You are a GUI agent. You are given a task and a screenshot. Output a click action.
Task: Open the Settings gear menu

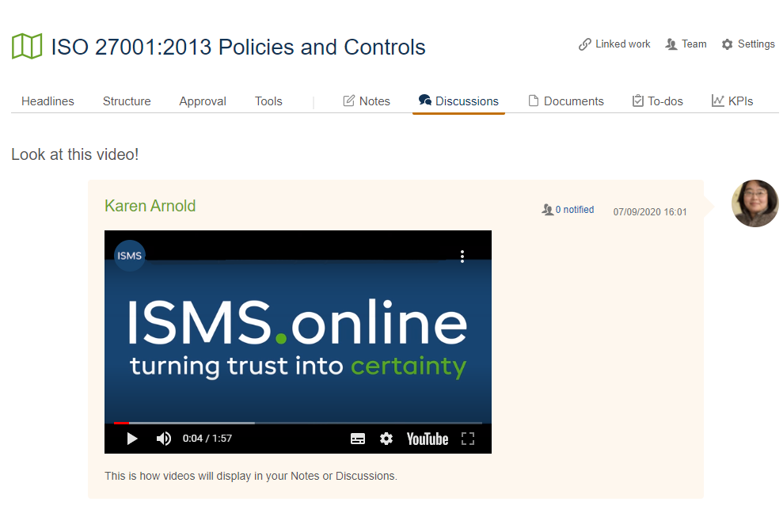(x=728, y=44)
